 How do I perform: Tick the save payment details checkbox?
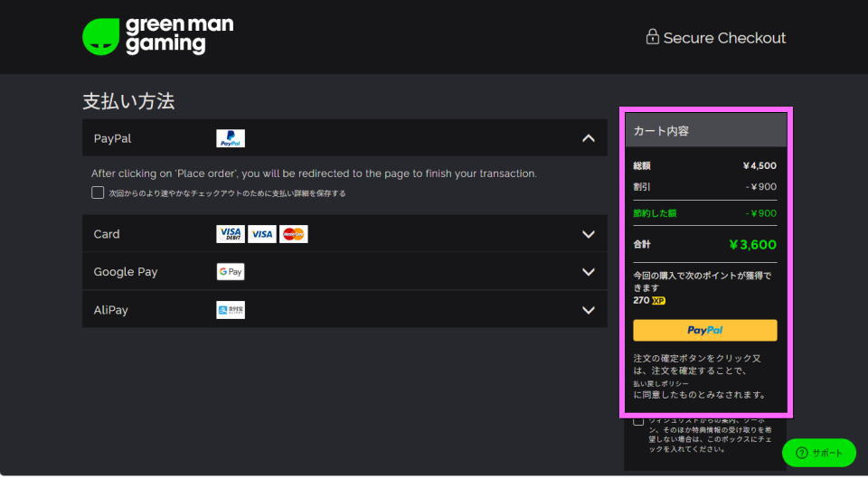(98, 192)
